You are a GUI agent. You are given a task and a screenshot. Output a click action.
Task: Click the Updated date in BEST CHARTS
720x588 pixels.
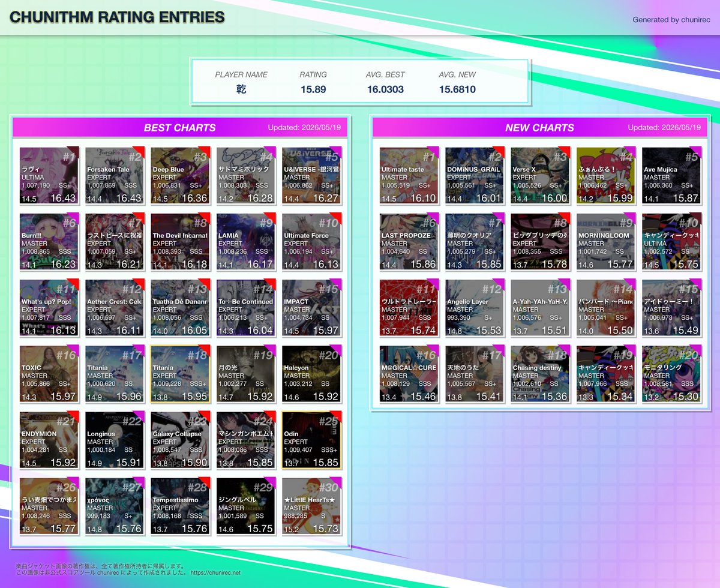click(x=304, y=127)
